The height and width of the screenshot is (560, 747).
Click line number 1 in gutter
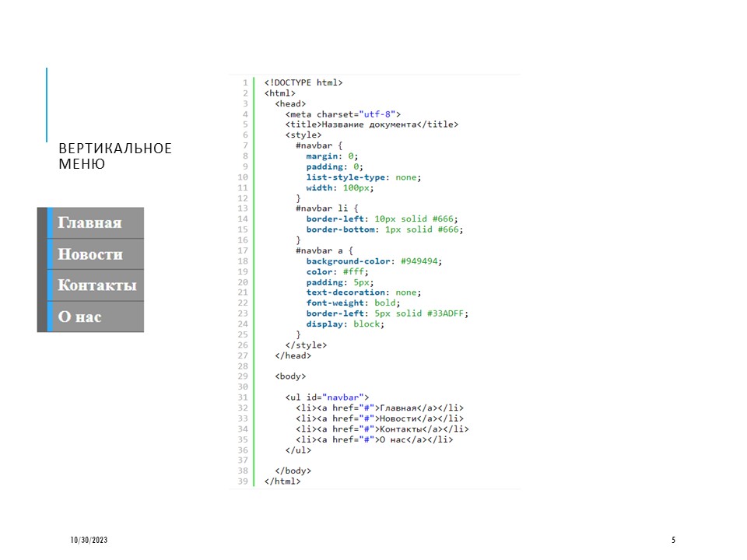pos(245,83)
